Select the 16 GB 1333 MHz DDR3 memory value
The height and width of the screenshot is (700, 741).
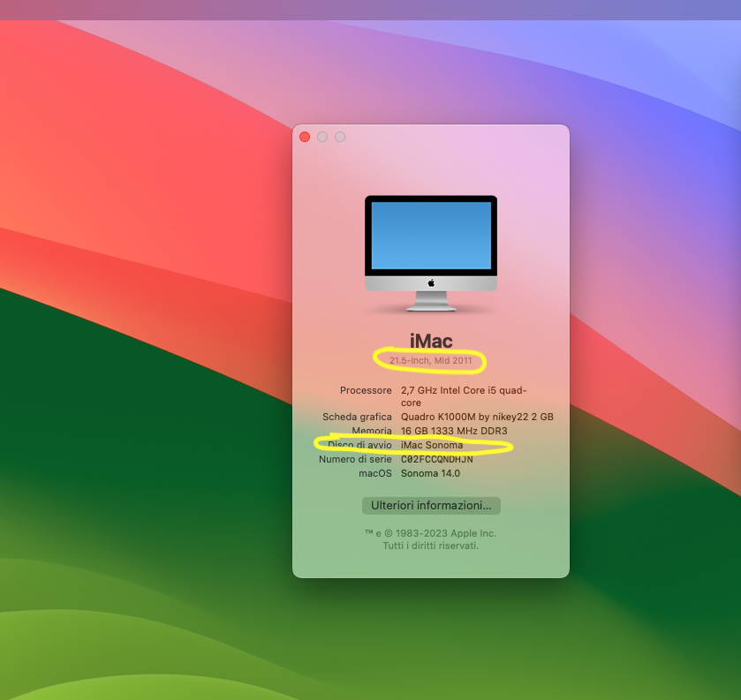(x=454, y=432)
